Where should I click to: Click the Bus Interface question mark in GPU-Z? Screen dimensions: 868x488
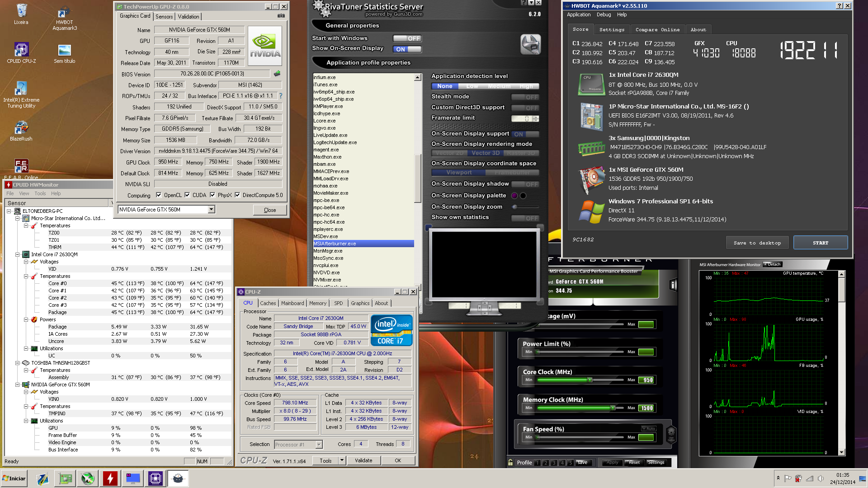click(281, 96)
